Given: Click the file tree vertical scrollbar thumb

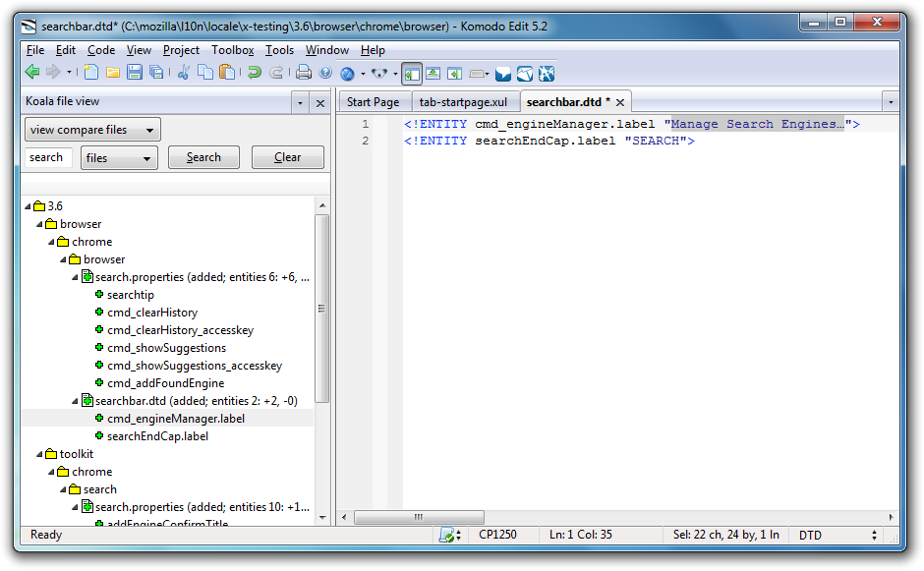Looking at the screenshot, I should point(321,309).
